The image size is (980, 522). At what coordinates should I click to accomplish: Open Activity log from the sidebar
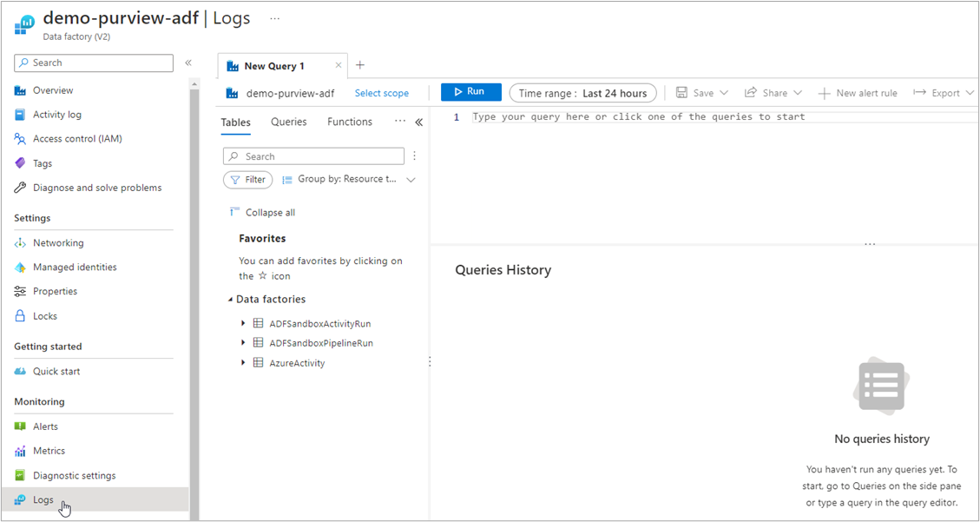[57, 115]
